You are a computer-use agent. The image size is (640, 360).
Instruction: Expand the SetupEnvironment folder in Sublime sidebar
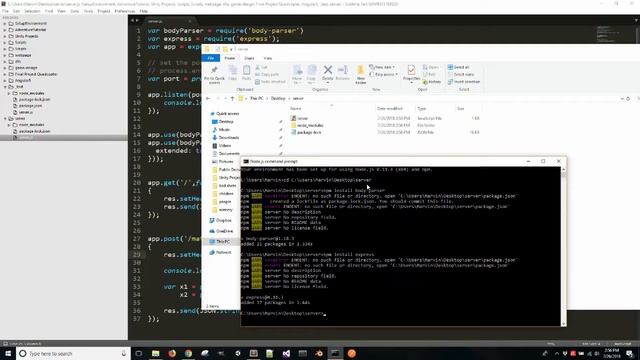click(x=5, y=24)
